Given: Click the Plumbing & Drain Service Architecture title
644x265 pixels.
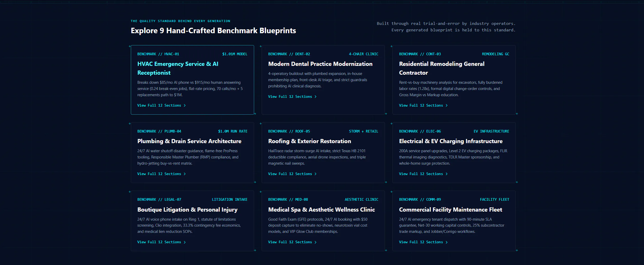Looking at the screenshot, I should (189, 141).
